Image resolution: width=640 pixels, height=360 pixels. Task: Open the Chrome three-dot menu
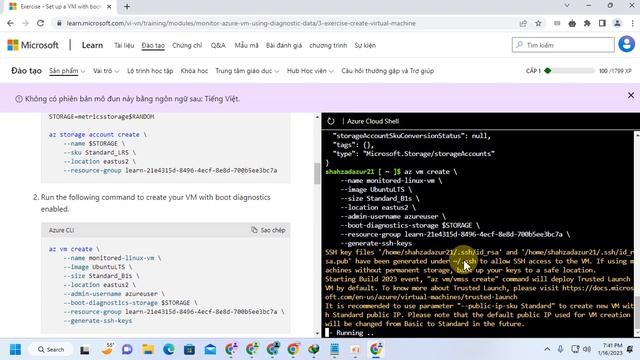pyautogui.click(x=632, y=23)
